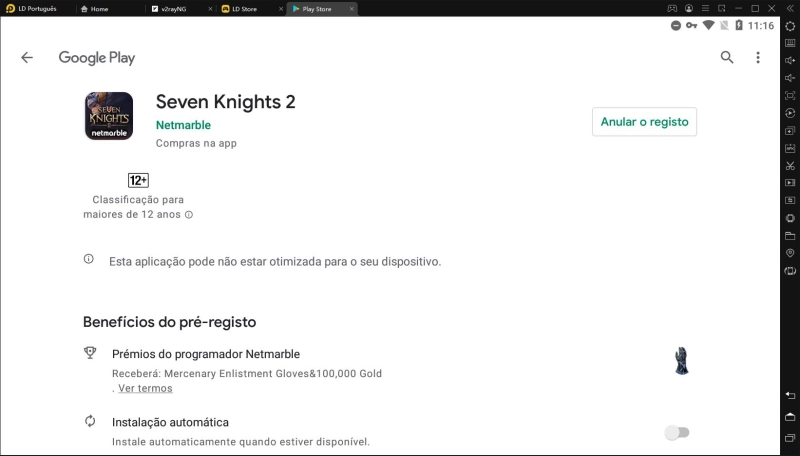Open the Google Play search icon
The height and width of the screenshot is (456, 800).
click(727, 57)
